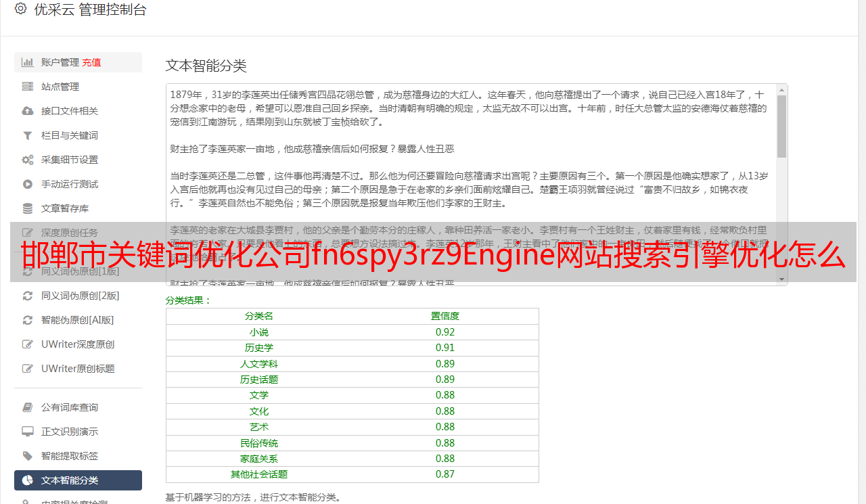This screenshot has height=504, width=866.
Task: Click the 0.92 confidence value
Action: point(445,332)
